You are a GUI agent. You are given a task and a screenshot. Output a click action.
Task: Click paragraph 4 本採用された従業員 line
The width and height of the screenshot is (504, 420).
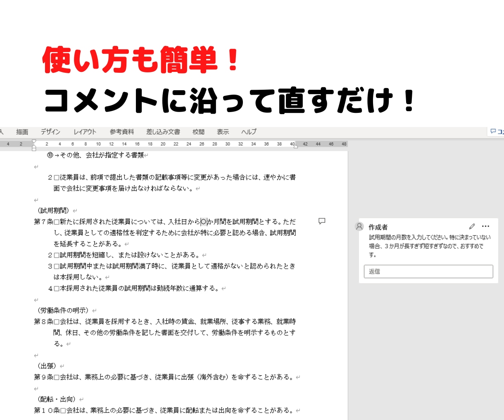point(134,289)
